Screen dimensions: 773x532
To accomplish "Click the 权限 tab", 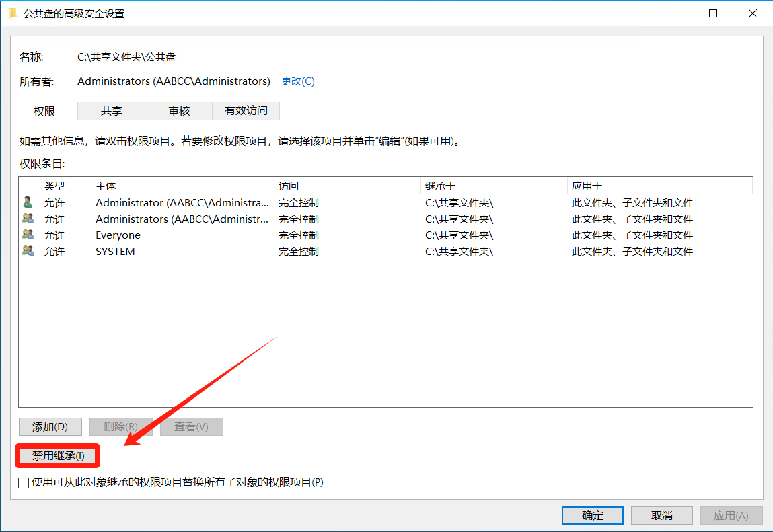I will 44,111.
